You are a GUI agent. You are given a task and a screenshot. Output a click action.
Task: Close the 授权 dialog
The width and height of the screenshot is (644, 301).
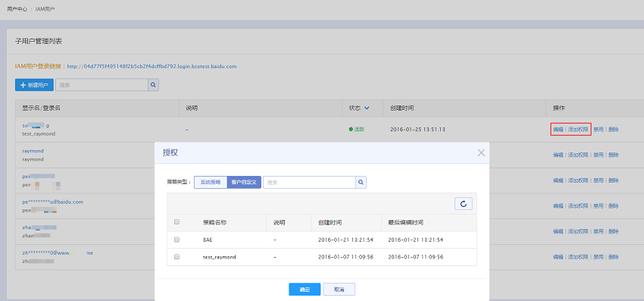tap(481, 153)
